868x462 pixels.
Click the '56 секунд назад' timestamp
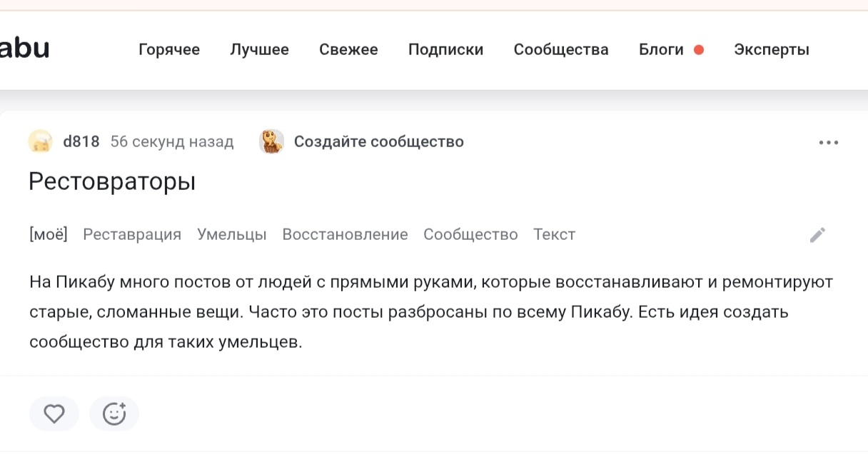[x=172, y=141]
